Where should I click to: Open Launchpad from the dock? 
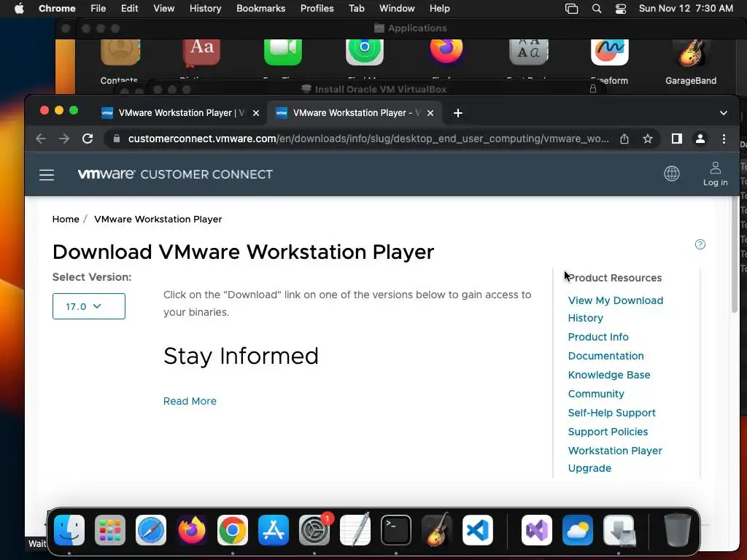[x=110, y=530]
